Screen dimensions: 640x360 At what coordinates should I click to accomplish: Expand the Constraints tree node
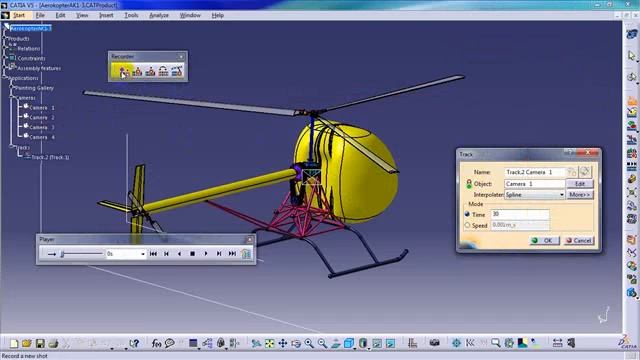pos(5,58)
